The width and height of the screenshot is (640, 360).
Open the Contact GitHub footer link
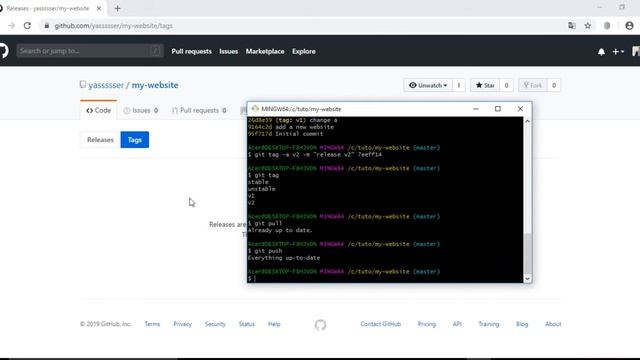point(380,324)
